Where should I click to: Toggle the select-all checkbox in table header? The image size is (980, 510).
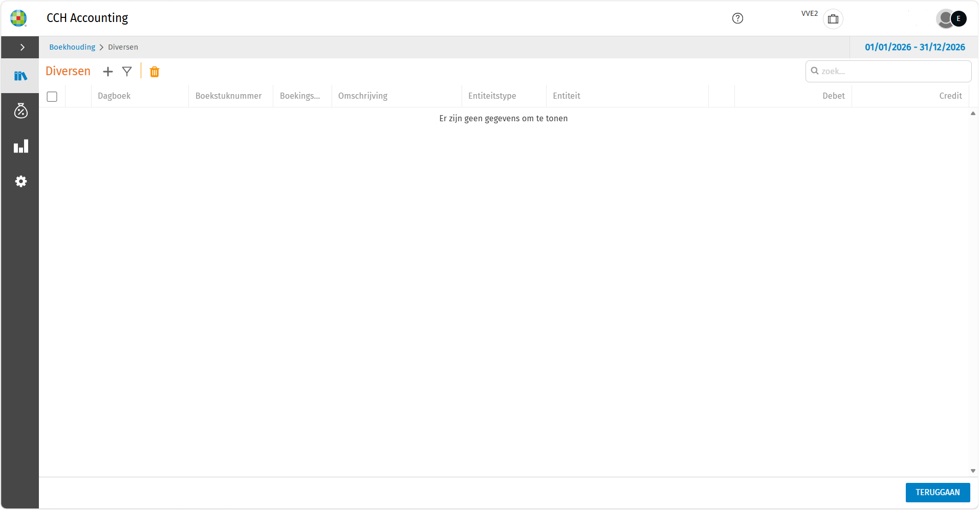(52, 96)
